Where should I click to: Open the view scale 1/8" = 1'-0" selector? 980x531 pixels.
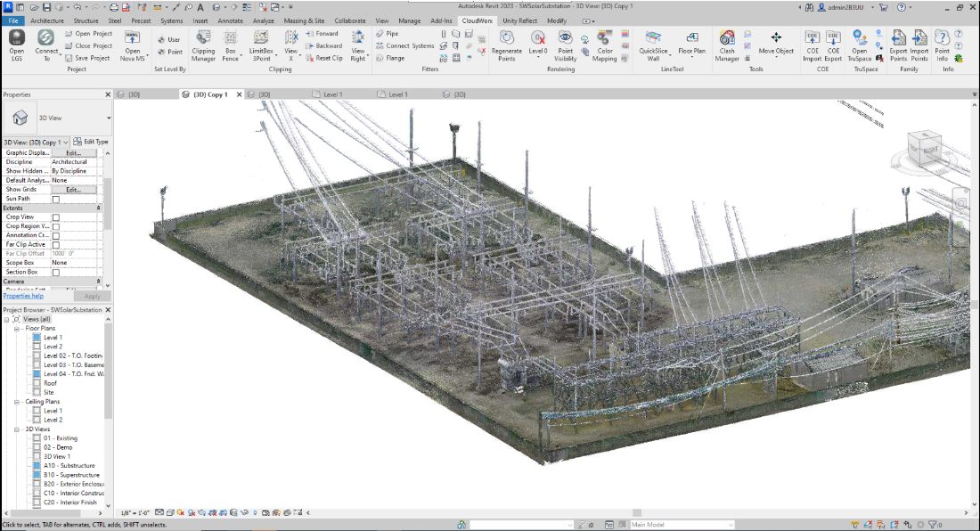click(x=135, y=513)
